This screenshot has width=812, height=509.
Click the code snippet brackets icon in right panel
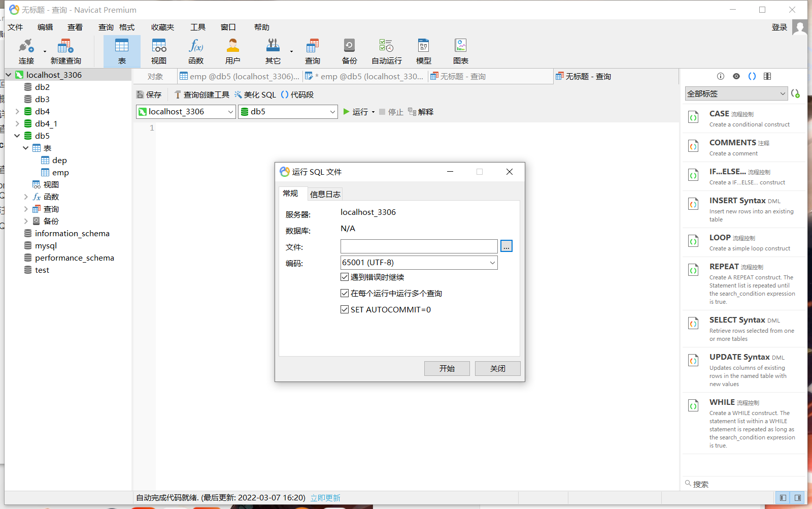pos(752,76)
